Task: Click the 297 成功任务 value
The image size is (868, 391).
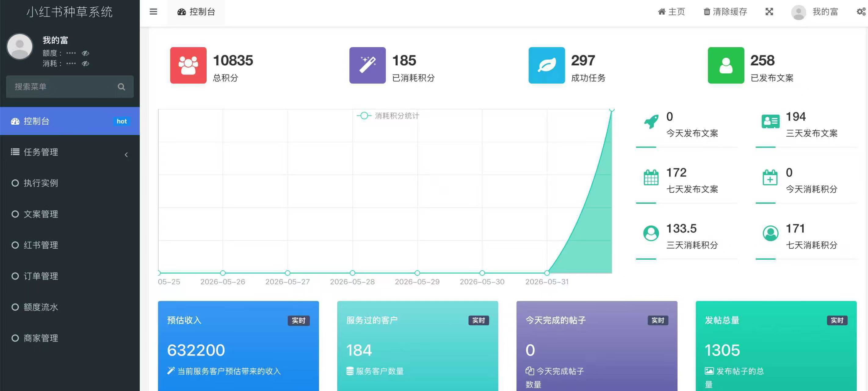Action: [x=583, y=61]
